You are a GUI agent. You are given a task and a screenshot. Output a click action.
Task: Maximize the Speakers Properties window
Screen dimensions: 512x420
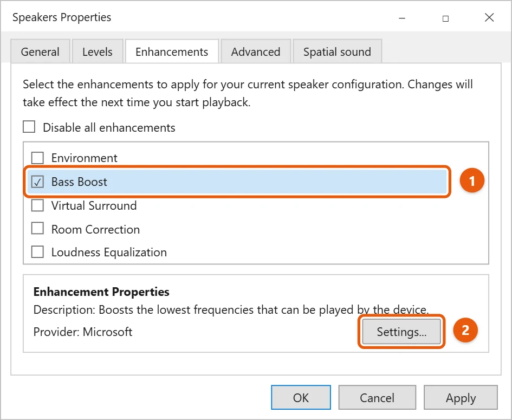tap(445, 18)
